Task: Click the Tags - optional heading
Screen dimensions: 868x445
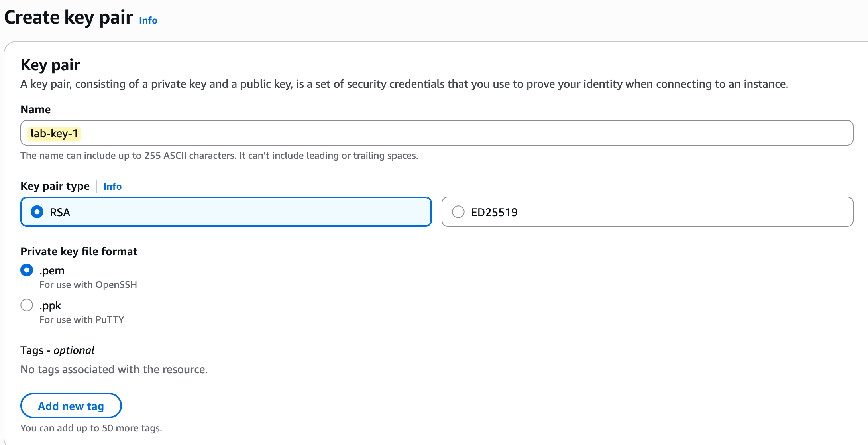Action: pyautogui.click(x=57, y=350)
